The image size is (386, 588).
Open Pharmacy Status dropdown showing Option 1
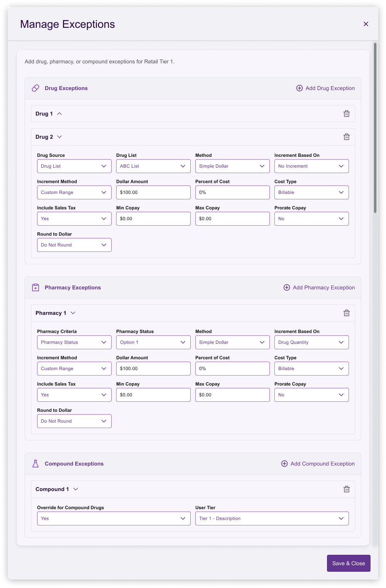pyautogui.click(x=153, y=342)
